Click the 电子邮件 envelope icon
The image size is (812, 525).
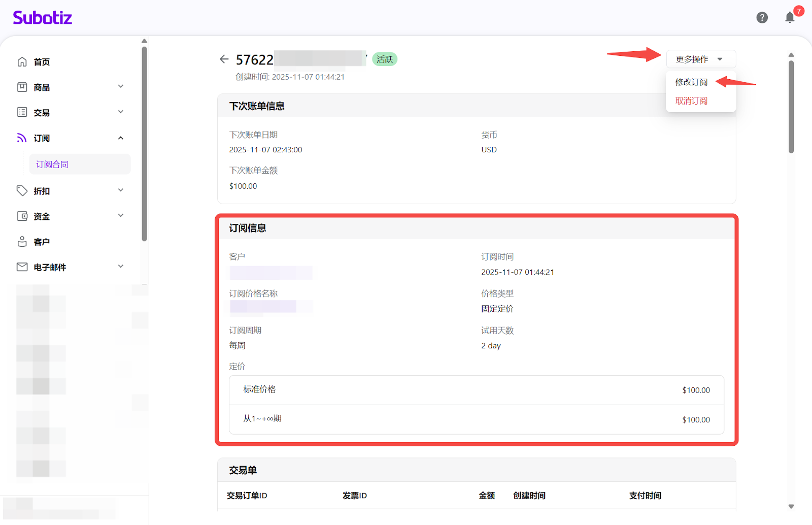click(x=22, y=267)
